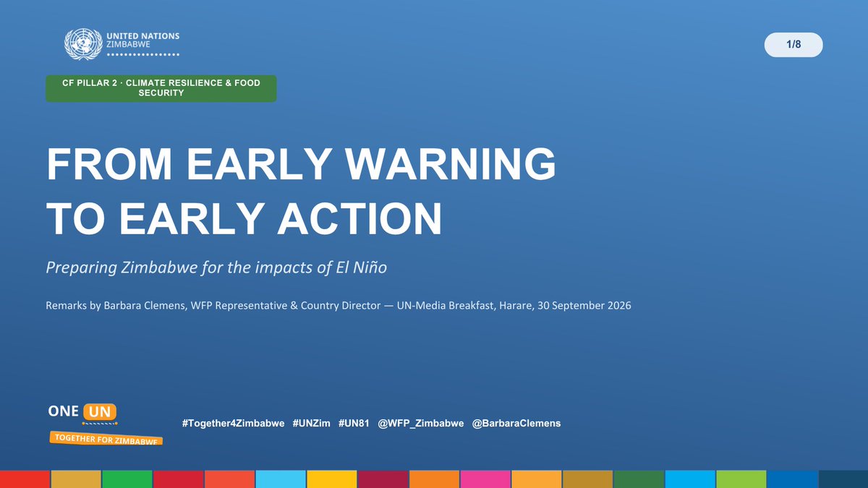Viewport: 868px width, 488px height.
Task: Click the 'UNITED NATIONS ZIMBABWE' wordmark text
Action: 142,39
